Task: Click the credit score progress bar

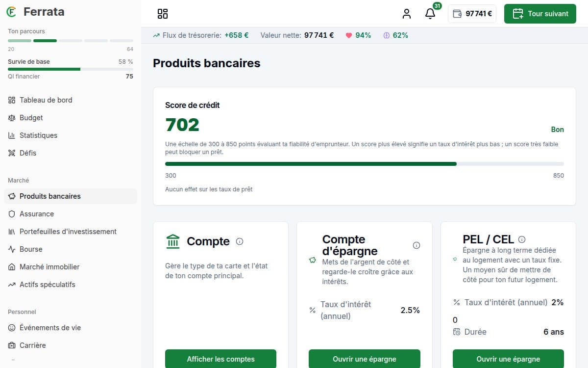Action: tap(365, 164)
